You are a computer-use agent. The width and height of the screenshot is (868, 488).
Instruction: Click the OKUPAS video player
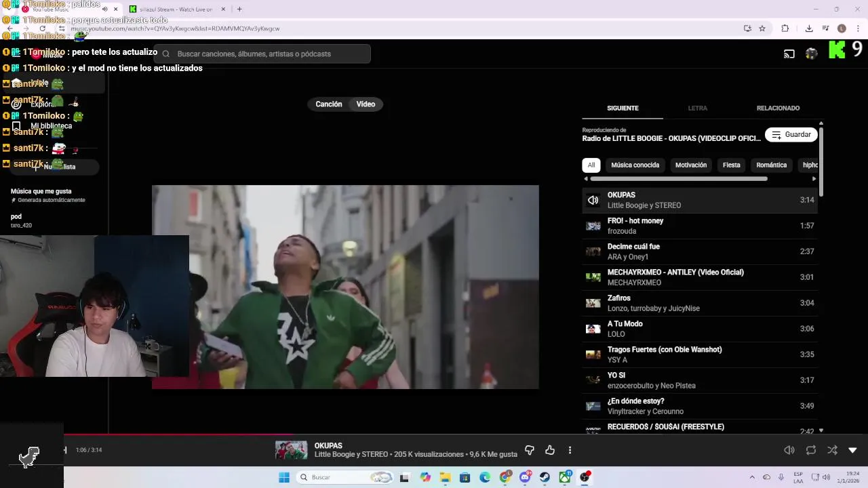point(345,287)
